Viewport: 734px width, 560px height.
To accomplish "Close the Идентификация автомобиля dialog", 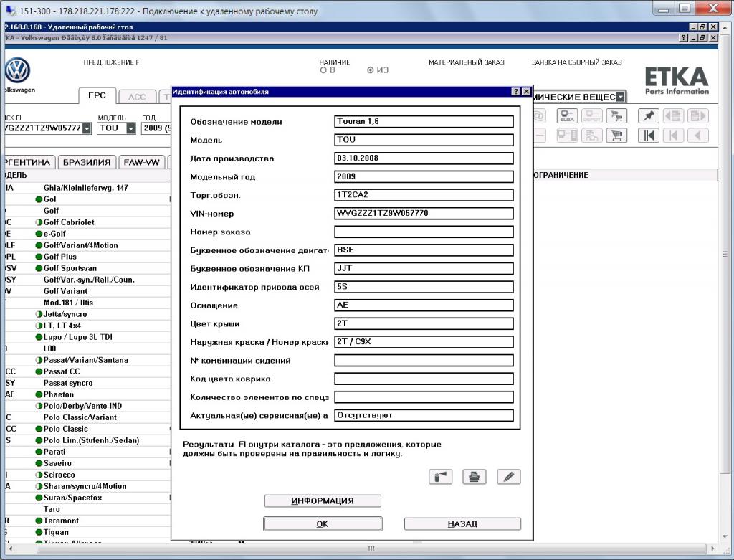I will 526,92.
